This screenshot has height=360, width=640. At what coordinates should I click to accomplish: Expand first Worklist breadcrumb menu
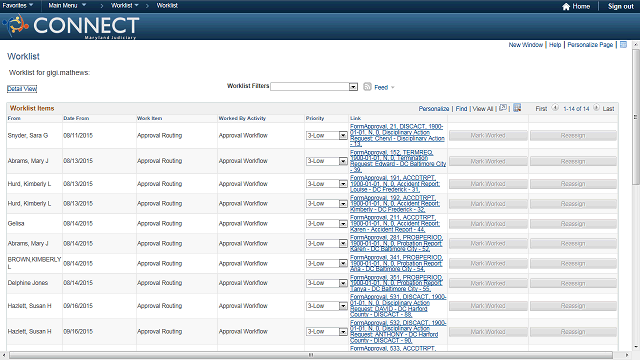[x=125, y=5]
